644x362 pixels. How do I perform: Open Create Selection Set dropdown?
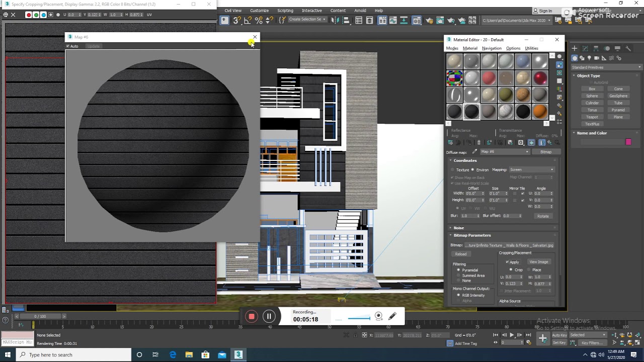click(x=307, y=20)
